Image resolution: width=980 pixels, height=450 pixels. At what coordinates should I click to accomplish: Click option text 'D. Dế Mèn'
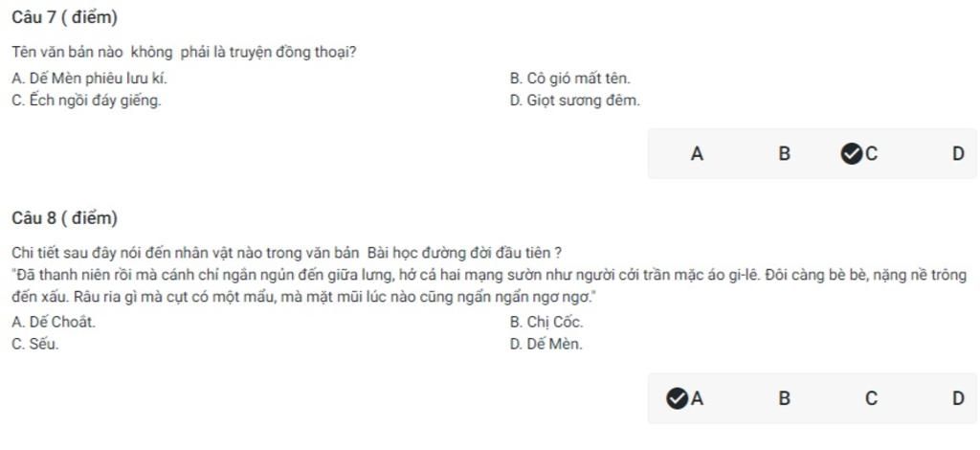tap(546, 345)
